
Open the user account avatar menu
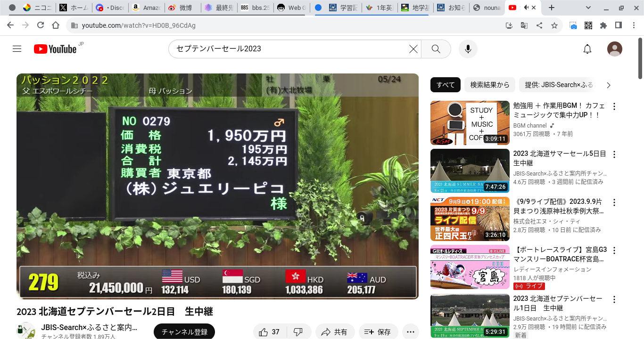pos(614,49)
